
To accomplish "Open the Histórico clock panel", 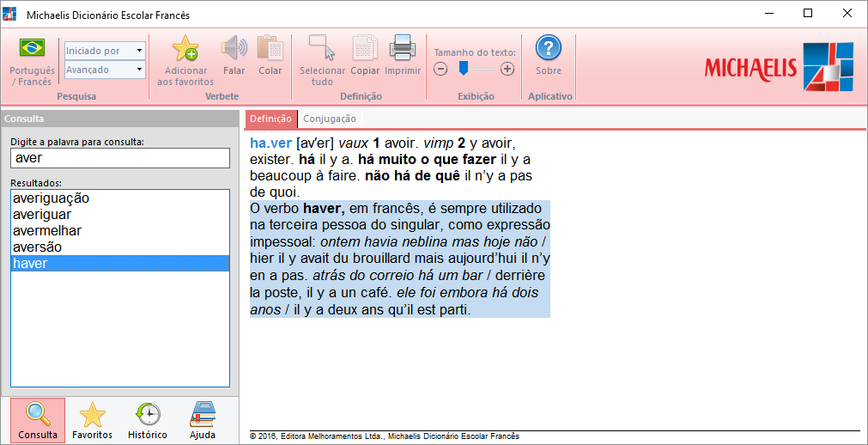I will coord(148,420).
